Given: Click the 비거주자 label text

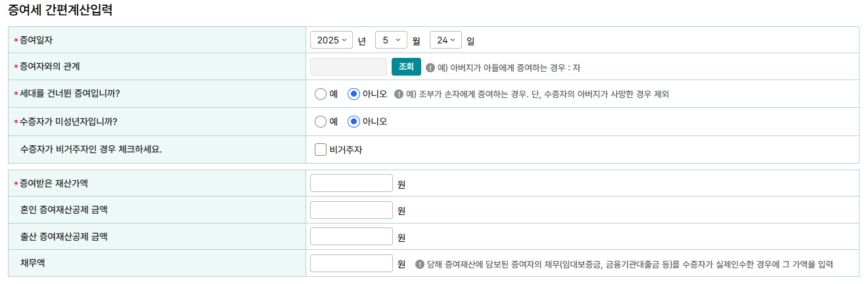Looking at the screenshot, I should 346,150.
